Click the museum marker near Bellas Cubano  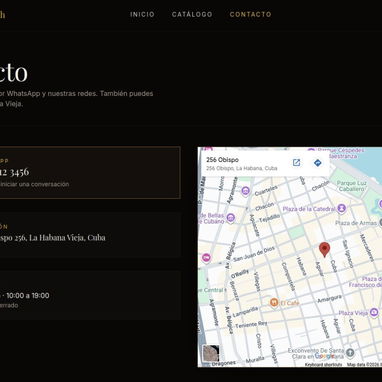click(x=230, y=218)
